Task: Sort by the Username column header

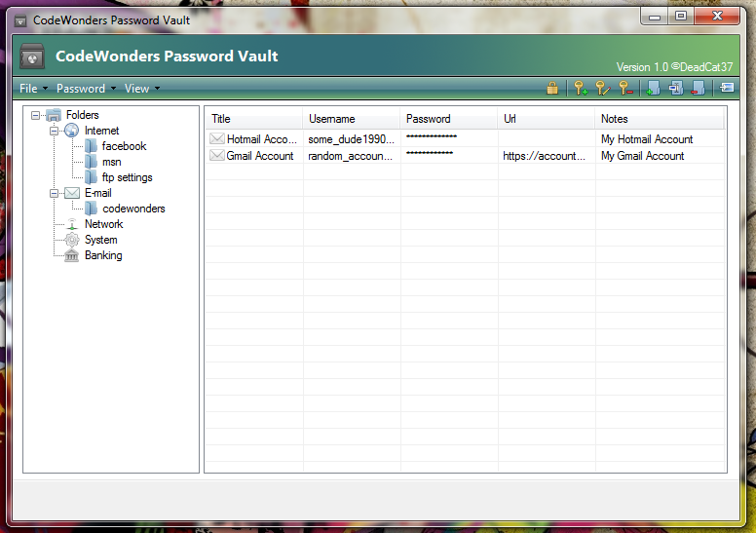Action: pos(352,119)
